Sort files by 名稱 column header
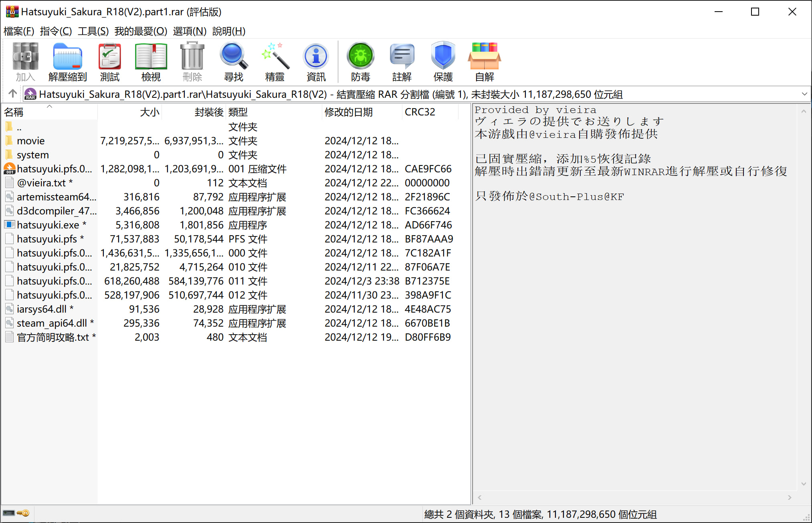This screenshot has width=812, height=523. (14, 112)
